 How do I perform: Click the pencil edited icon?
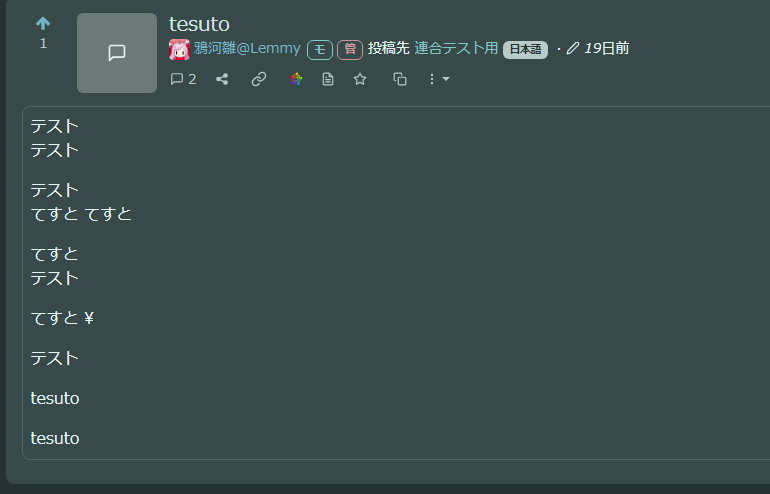(x=572, y=48)
